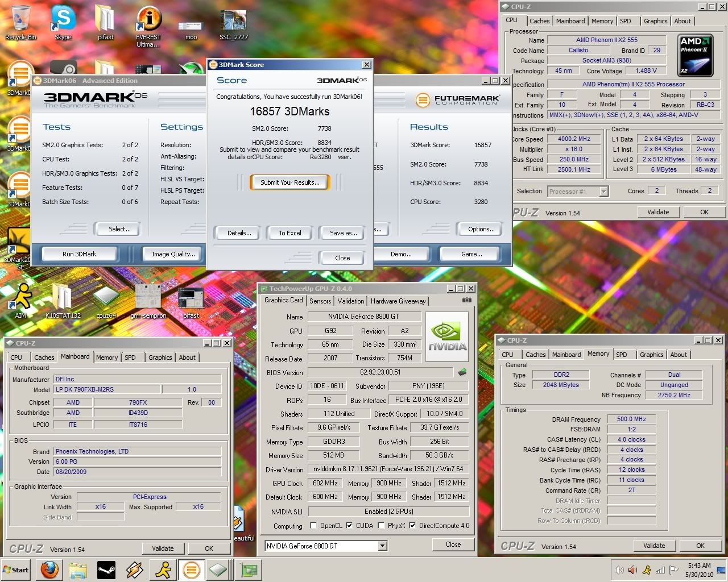728x582 pixels.
Task: Toggle the OpenCL checkbox in GPU-Z
Action: click(x=313, y=526)
